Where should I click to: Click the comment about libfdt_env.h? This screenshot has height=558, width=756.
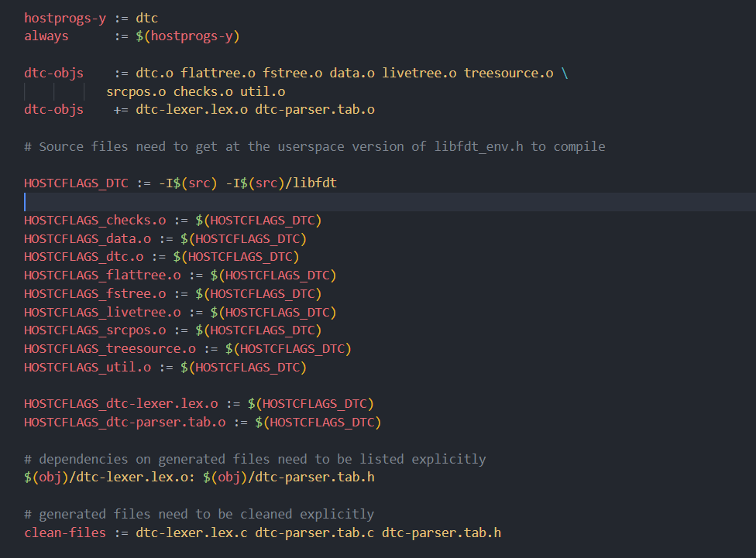(314, 146)
